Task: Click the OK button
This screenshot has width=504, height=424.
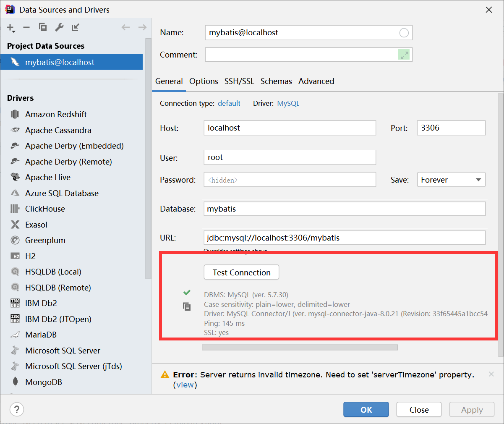Action: tap(366, 410)
